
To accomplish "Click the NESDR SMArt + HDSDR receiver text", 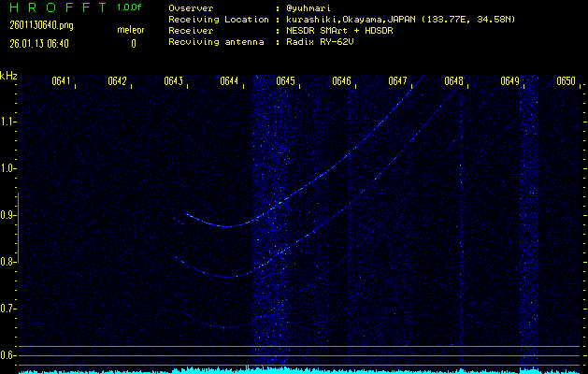I will pyautogui.click(x=340, y=31).
